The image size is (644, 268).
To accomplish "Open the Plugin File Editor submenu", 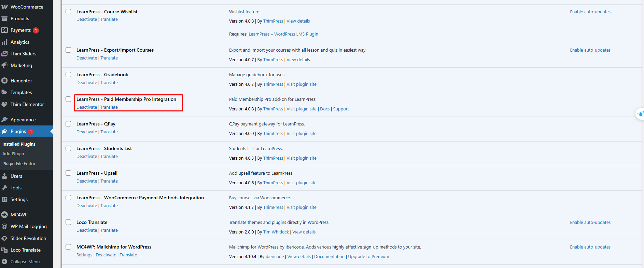I will [x=19, y=164].
